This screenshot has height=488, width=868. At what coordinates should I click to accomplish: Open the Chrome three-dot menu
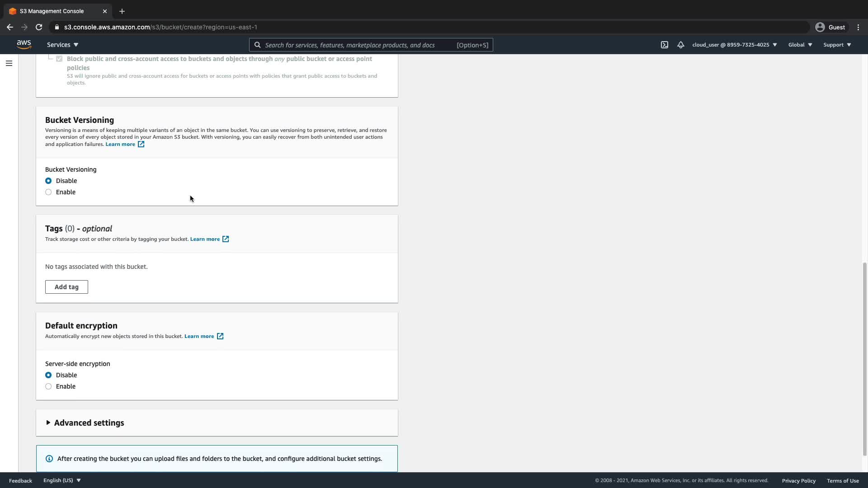pyautogui.click(x=858, y=27)
